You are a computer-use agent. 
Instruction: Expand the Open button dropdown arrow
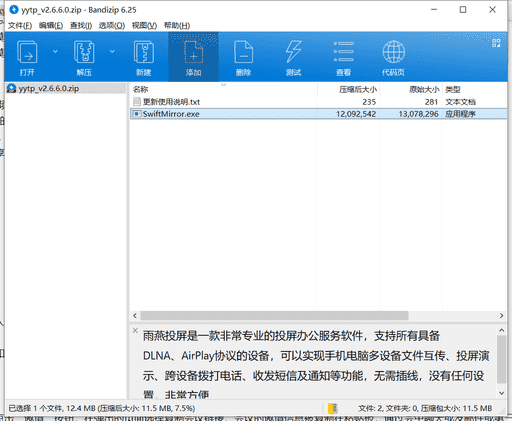tap(55, 51)
